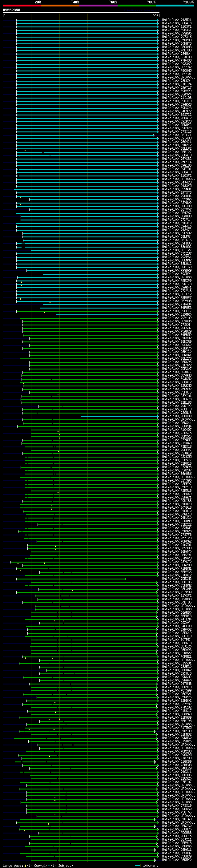Viewport: 197px width, 868px height.
Task: Select label UniRef100_A1DP70
Action: 176,349
